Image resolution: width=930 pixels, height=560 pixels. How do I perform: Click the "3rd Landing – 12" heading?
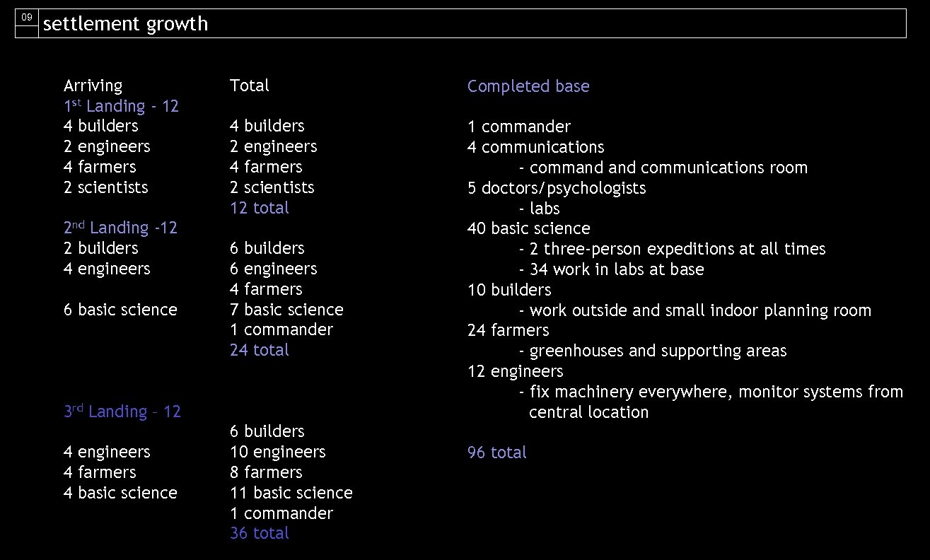coord(122,412)
